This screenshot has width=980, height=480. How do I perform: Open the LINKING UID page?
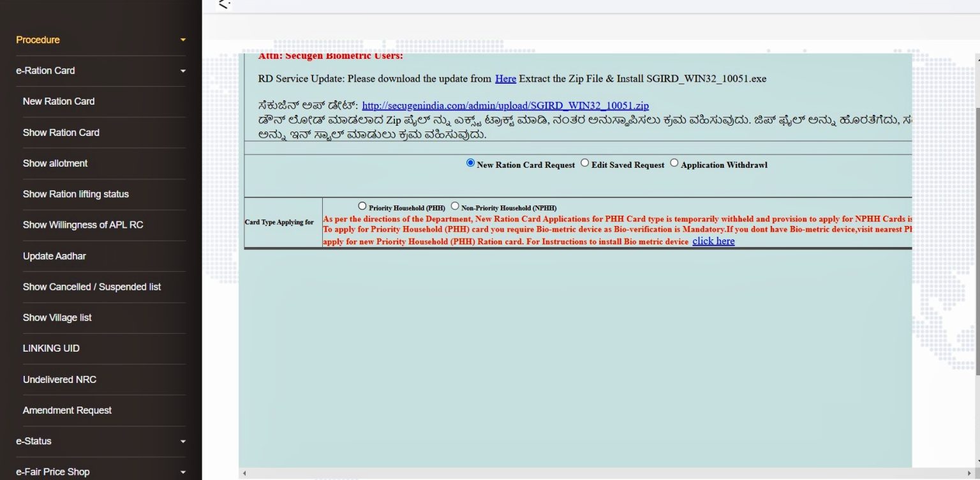[50, 348]
